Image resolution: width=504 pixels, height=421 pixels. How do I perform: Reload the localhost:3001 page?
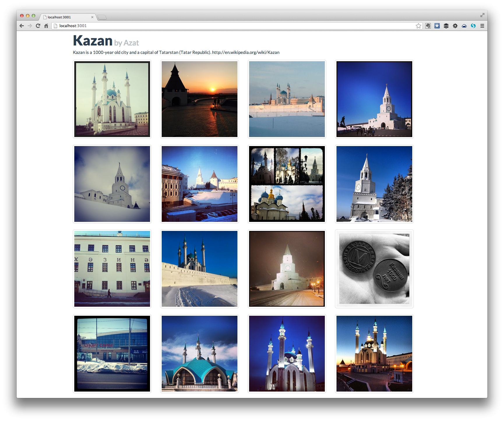(38, 26)
